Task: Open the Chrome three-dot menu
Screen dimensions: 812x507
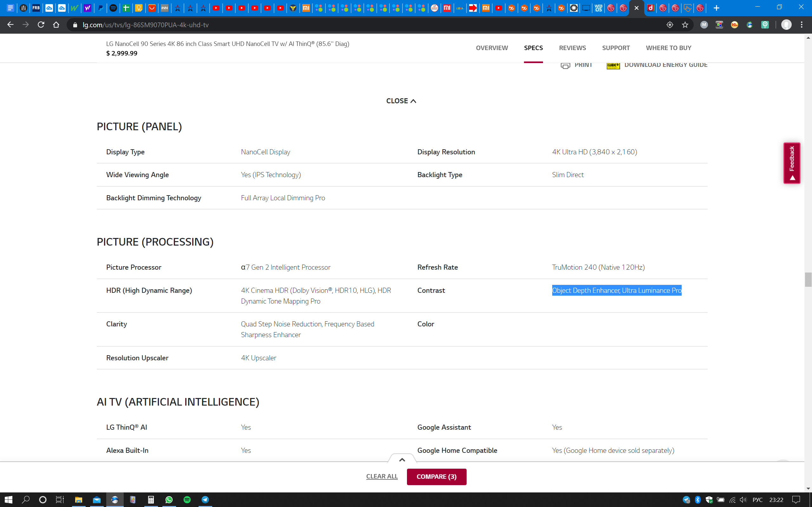Action: (x=802, y=25)
